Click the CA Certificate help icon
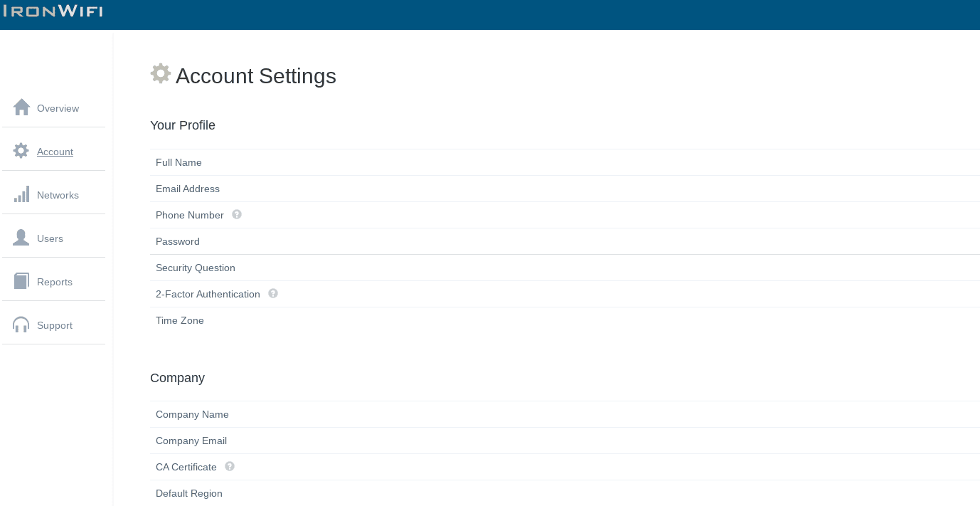Image resolution: width=980 pixels, height=506 pixels. (x=230, y=466)
